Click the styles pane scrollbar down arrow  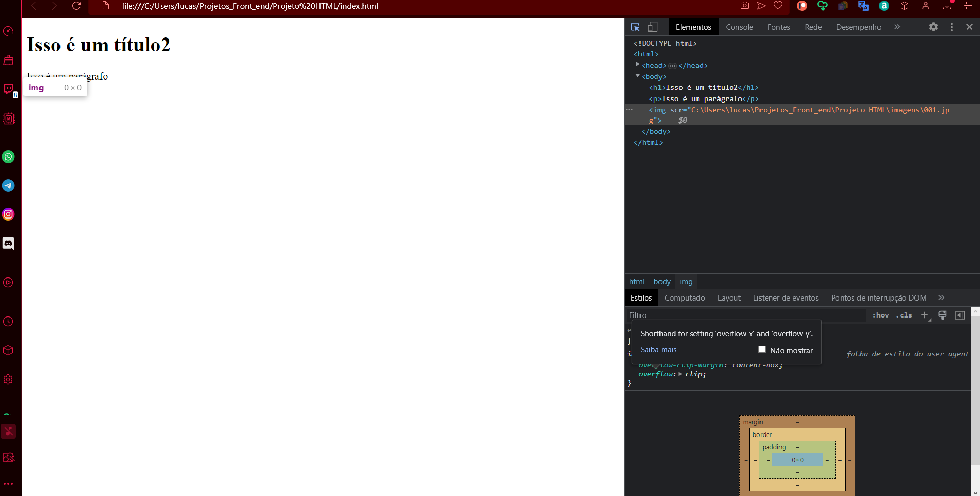tap(975, 492)
